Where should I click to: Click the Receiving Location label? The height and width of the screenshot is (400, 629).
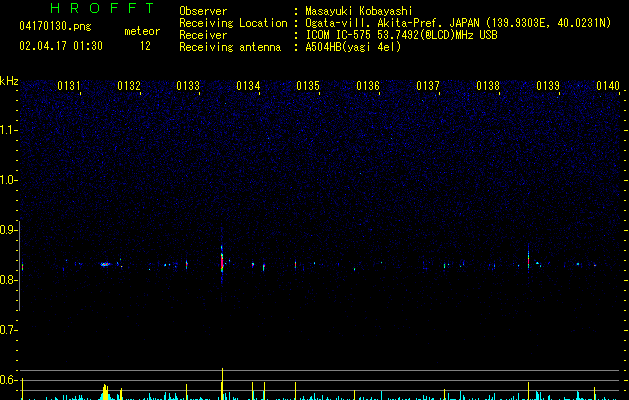coord(233,23)
